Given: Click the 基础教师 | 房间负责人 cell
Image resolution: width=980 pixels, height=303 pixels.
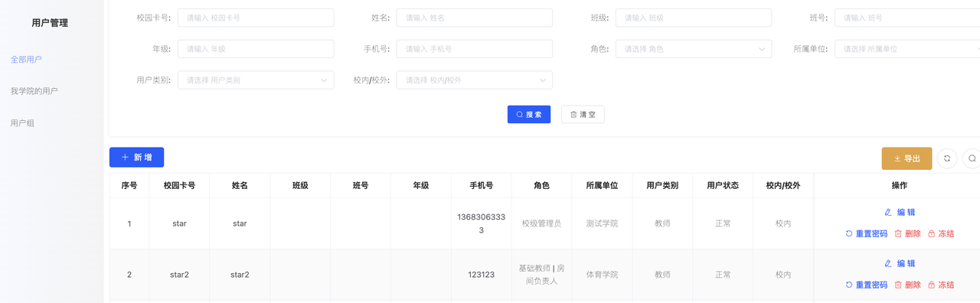Looking at the screenshot, I should pos(542,275).
